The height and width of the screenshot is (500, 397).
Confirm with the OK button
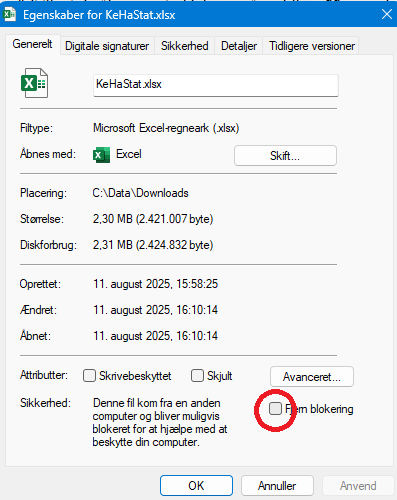[x=196, y=486]
